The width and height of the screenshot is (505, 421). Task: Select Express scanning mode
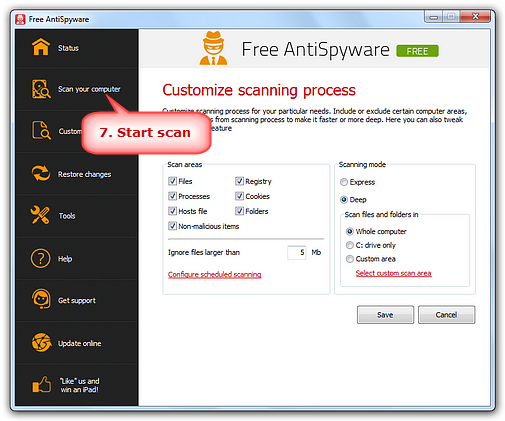pyautogui.click(x=344, y=182)
